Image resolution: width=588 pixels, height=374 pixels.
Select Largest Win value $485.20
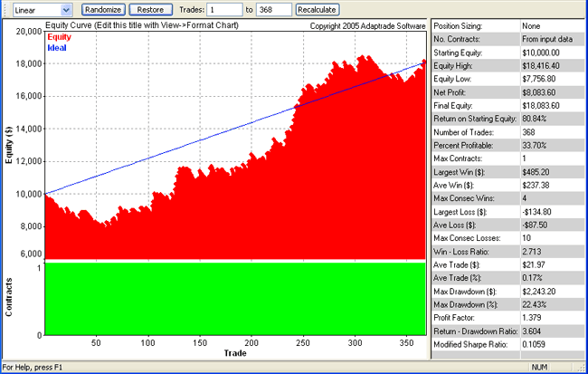pyautogui.click(x=536, y=172)
